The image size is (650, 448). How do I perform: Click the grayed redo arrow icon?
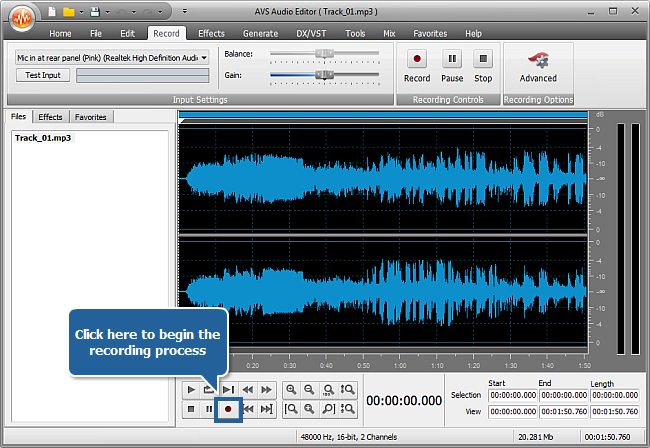(x=147, y=12)
